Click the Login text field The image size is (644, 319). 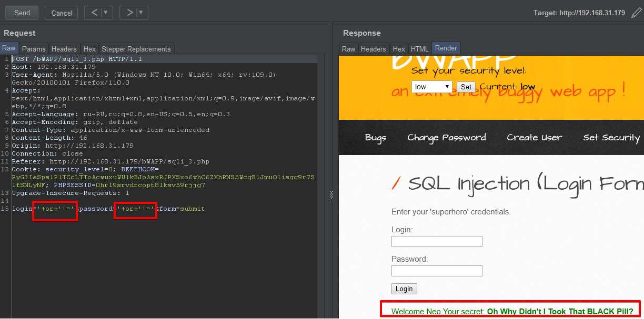437,242
